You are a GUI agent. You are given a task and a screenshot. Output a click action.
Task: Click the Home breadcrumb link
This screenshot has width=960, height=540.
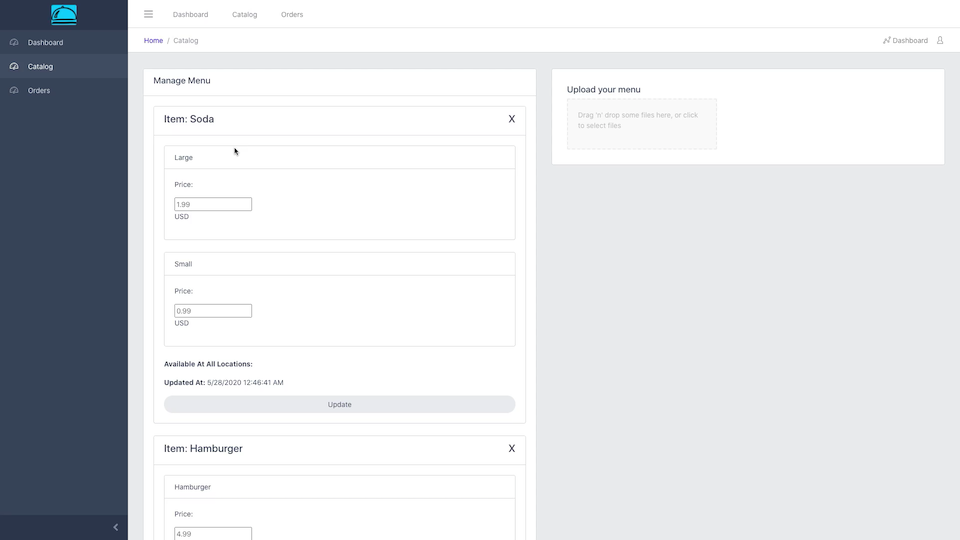pos(153,40)
